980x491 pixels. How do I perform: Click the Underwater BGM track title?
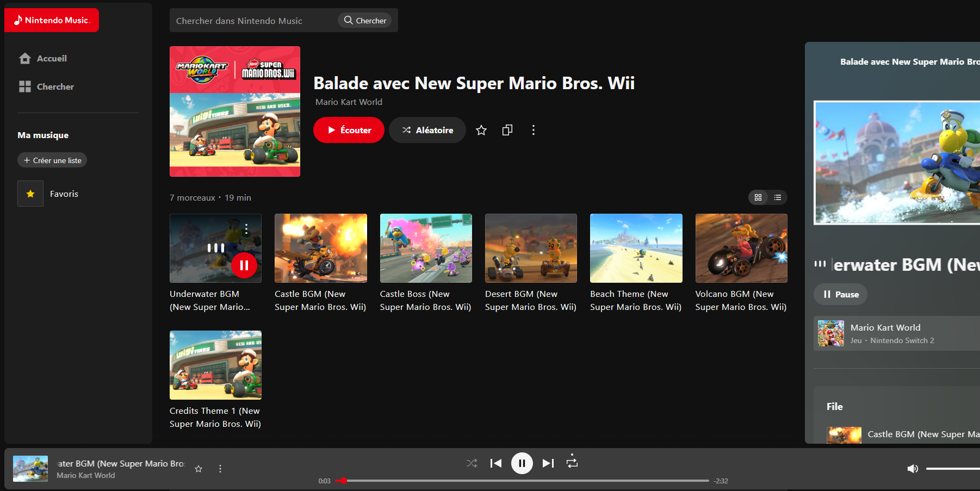point(210,300)
